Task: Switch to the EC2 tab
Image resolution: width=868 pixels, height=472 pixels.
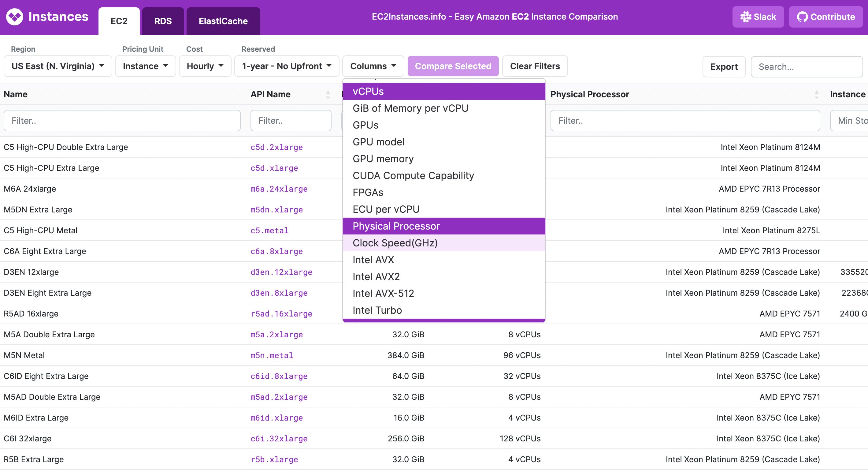Action: [x=119, y=21]
